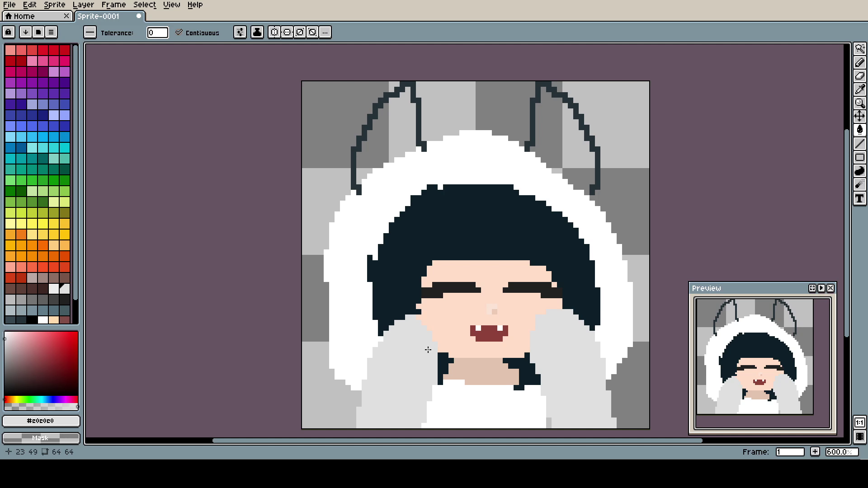The image size is (868, 488).
Task: Toggle the Contiguous checkbox
Action: click(179, 33)
